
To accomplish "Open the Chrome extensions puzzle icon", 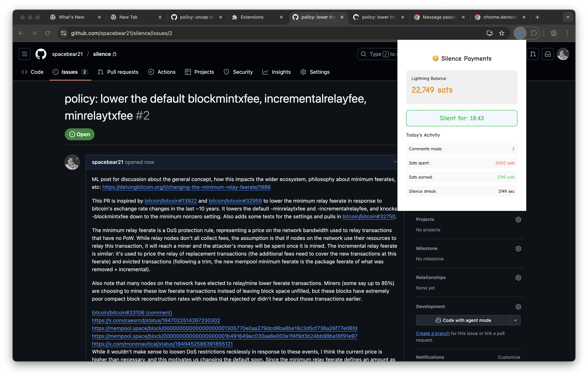I will (x=534, y=33).
